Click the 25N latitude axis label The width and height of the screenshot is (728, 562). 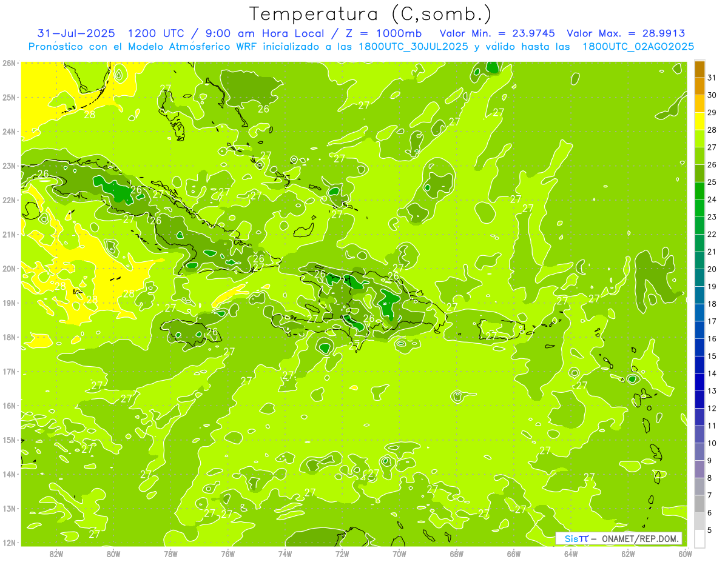pos(9,97)
